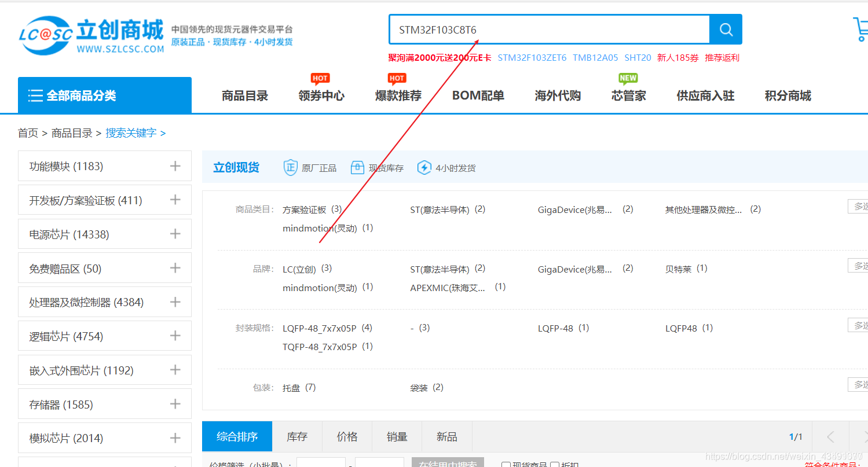Viewport: 868px width, 467px height.
Task: Tick the 现货商品 checkbox
Action: 506,465
